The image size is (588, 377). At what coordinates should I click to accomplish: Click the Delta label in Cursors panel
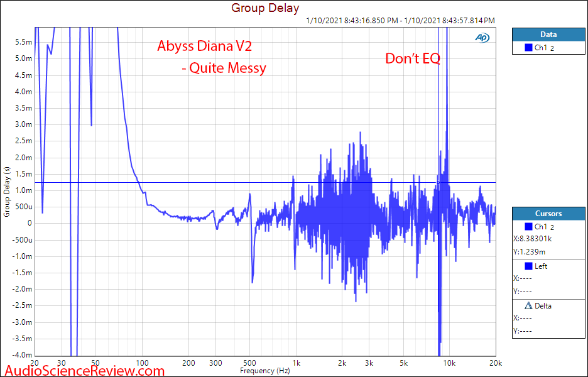(x=543, y=306)
